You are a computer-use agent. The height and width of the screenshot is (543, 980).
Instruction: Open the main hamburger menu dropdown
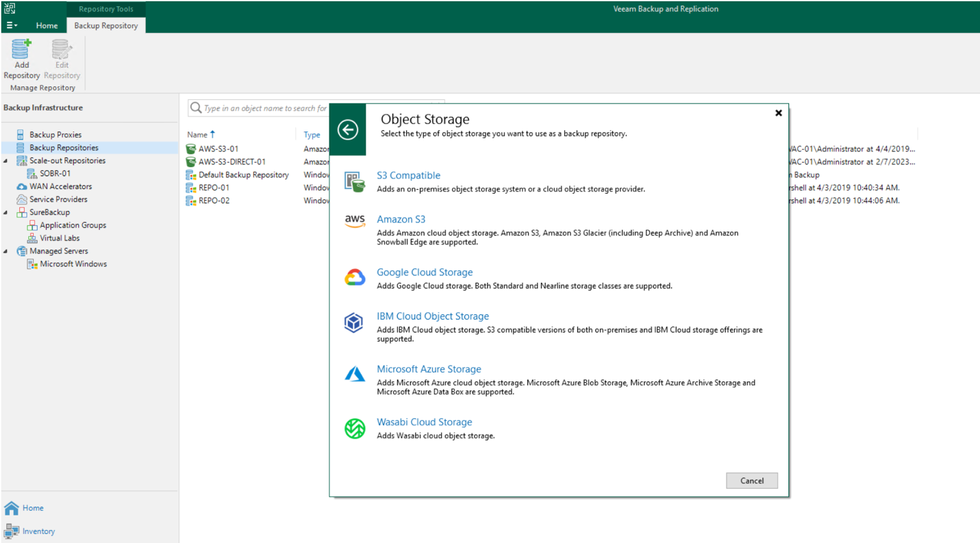12,25
